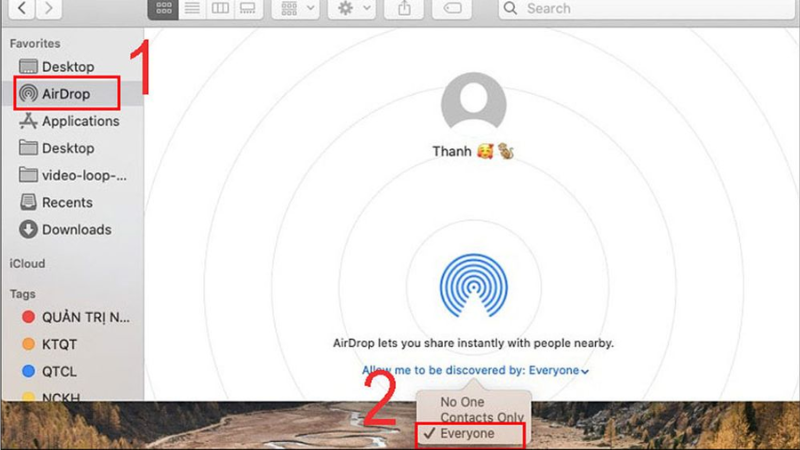
Task: Open the gear Action menu
Action: (352, 8)
